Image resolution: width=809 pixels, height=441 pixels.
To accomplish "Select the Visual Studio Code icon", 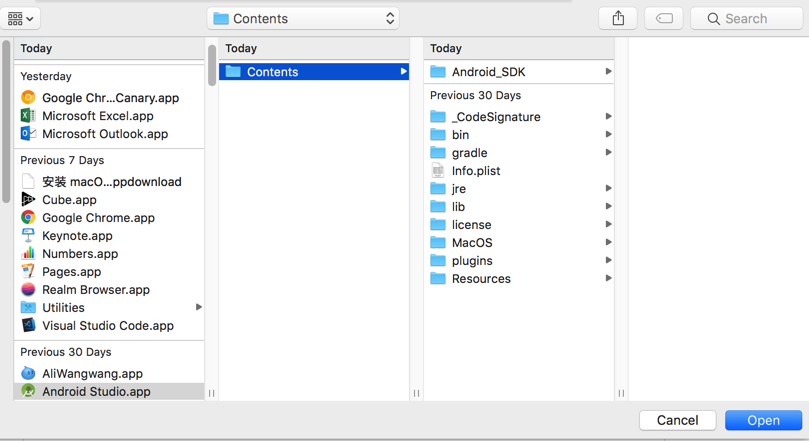I will 28,326.
